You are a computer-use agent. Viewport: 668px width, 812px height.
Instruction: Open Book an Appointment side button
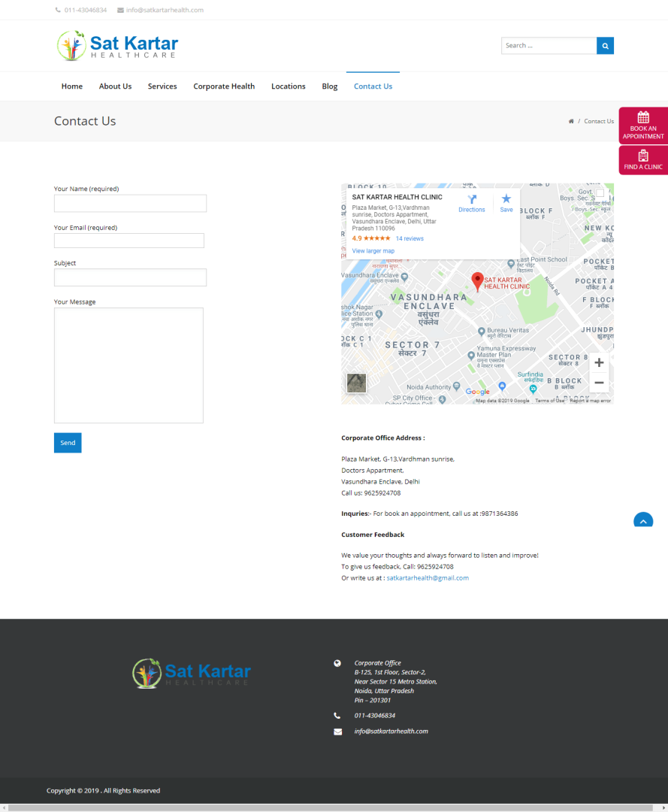tap(643, 126)
